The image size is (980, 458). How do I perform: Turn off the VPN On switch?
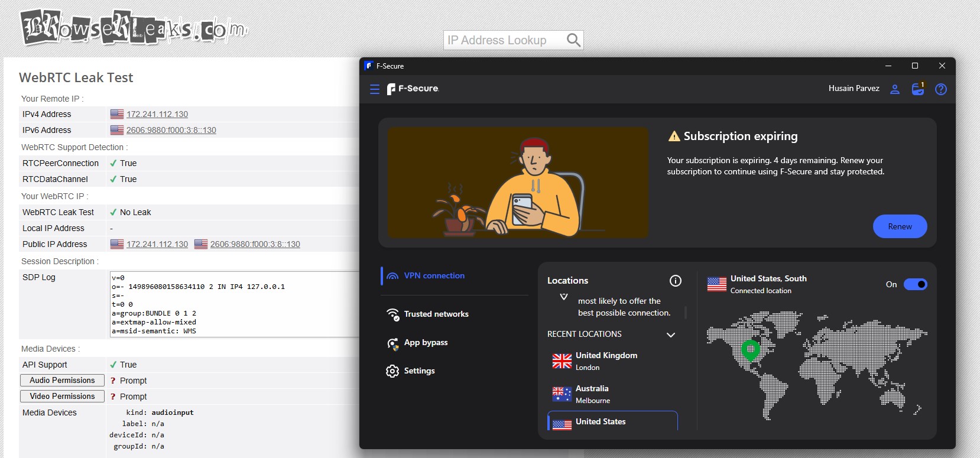(916, 284)
